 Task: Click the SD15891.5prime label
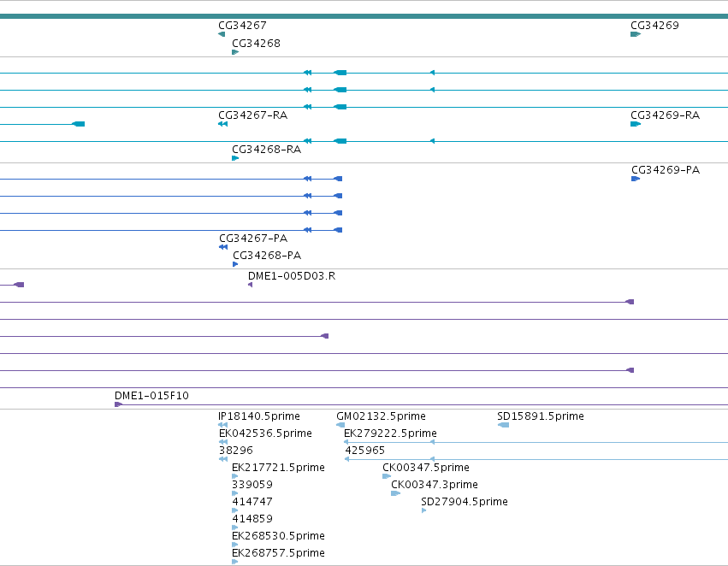pyautogui.click(x=541, y=416)
